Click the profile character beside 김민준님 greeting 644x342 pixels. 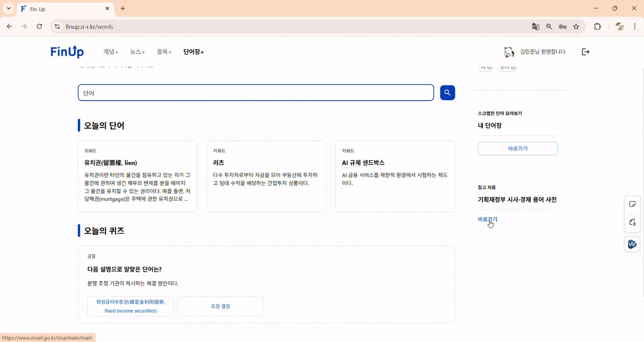coord(509,51)
